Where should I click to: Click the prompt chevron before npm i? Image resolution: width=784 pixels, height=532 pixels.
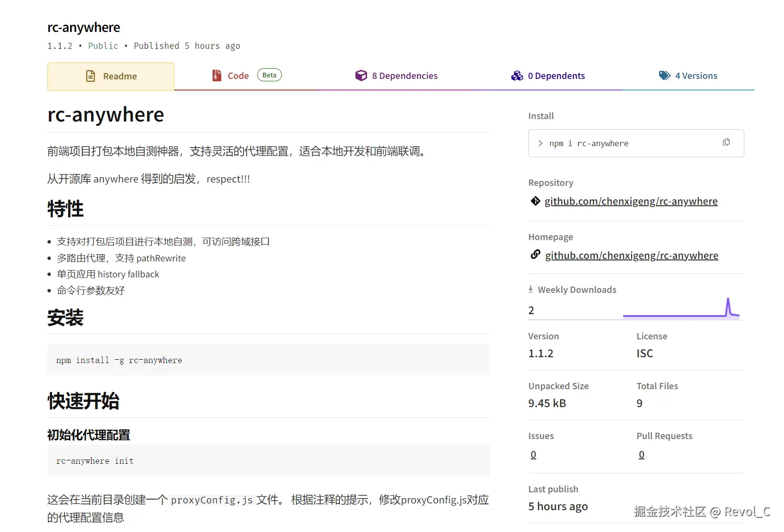pyautogui.click(x=540, y=143)
